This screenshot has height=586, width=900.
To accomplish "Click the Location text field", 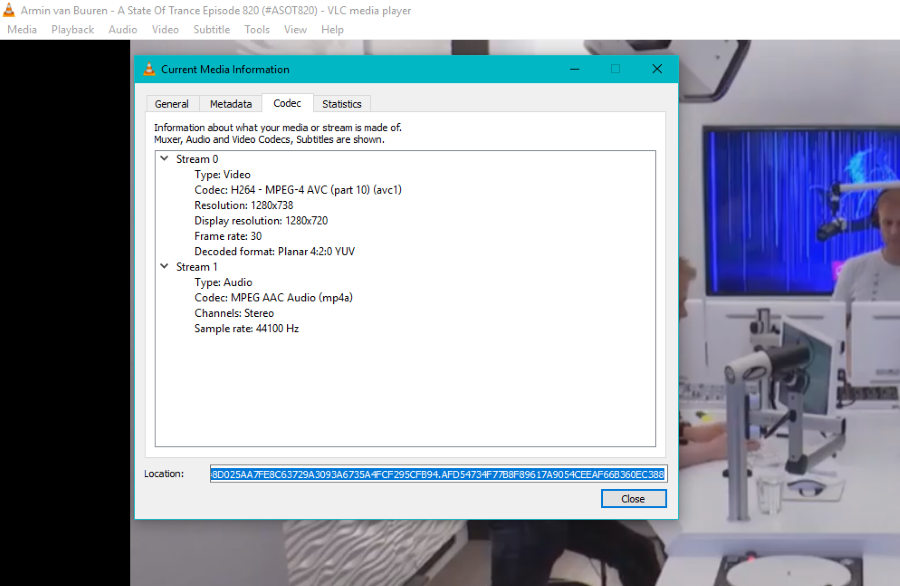I will tap(439, 474).
